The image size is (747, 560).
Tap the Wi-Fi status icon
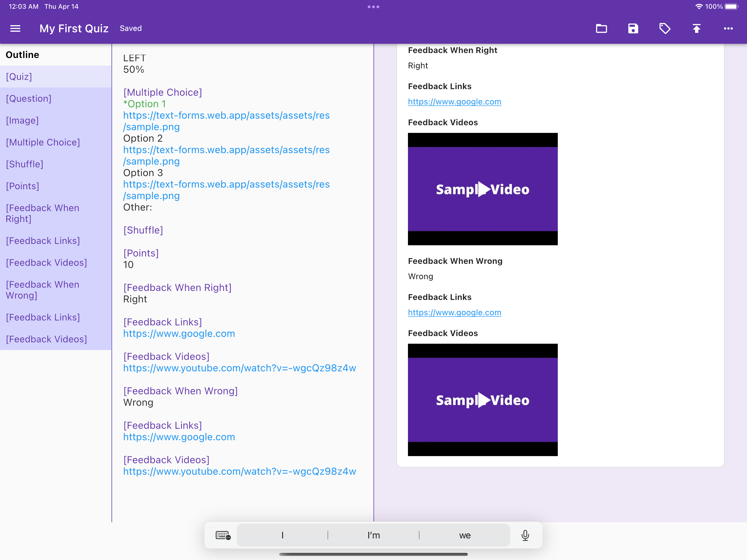click(699, 7)
